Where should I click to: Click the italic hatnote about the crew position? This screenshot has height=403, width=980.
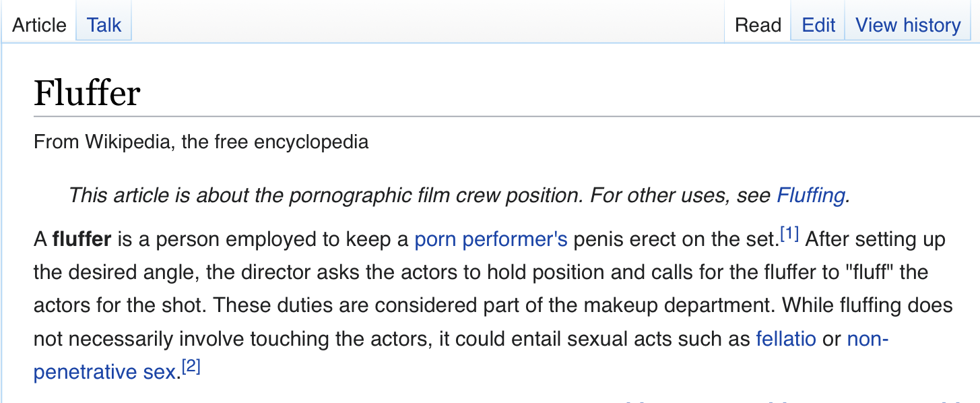pos(459,195)
